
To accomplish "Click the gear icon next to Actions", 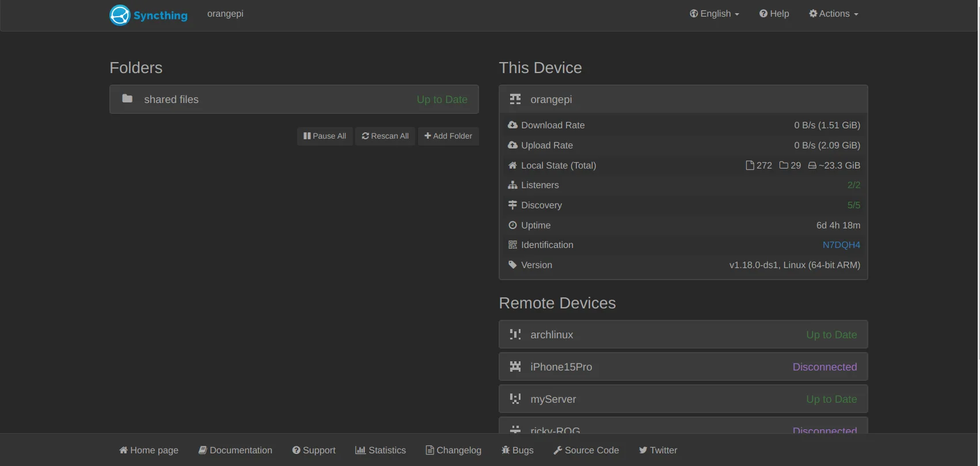I will pos(813,13).
